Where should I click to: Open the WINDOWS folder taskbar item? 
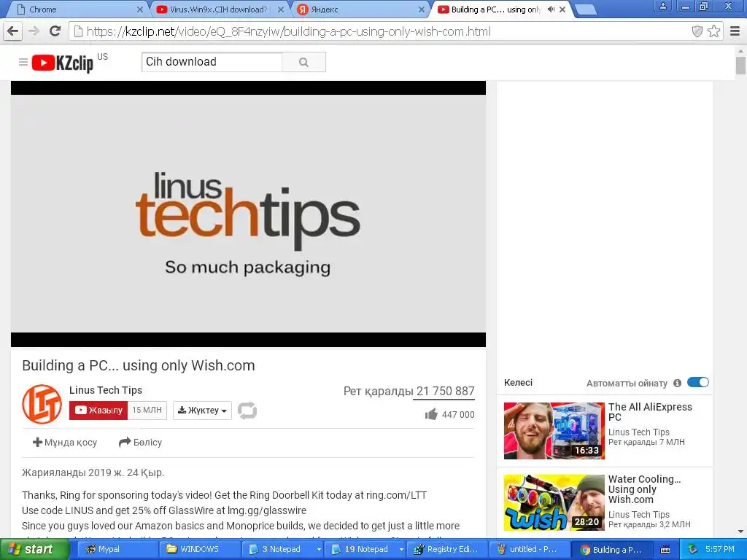(199, 549)
